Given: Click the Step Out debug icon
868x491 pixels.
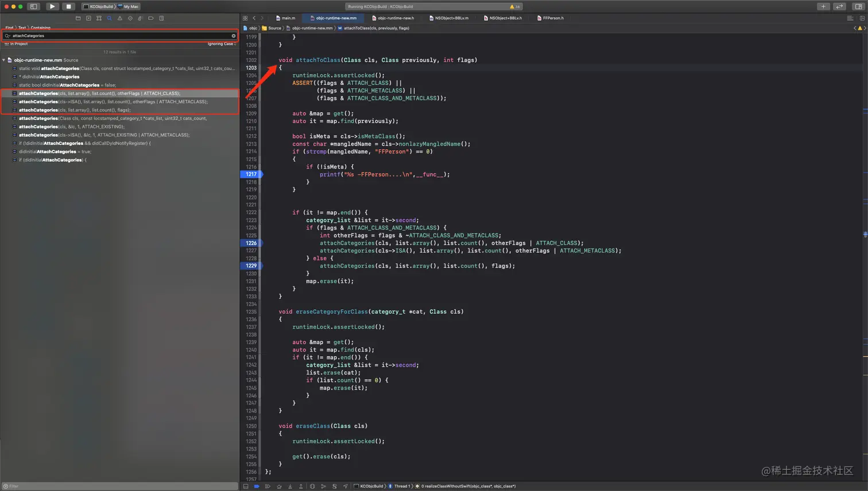Looking at the screenshot, I should (301, 486).
